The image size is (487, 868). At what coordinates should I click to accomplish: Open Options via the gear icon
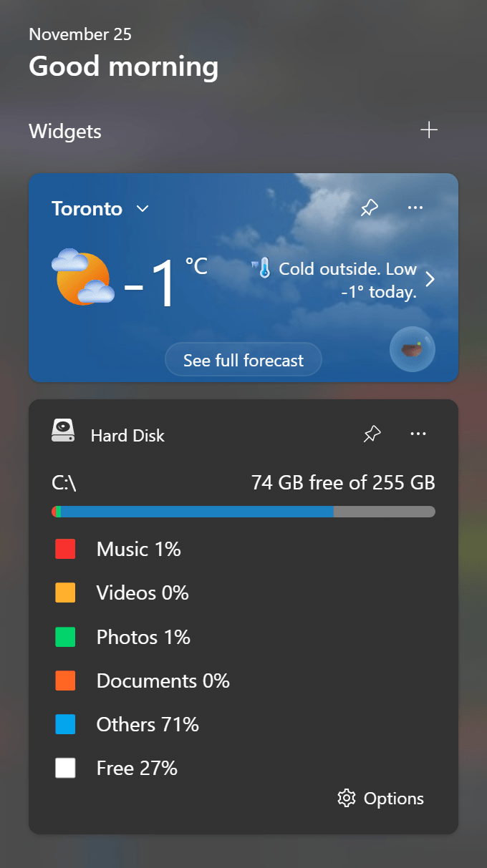[346, 798]
